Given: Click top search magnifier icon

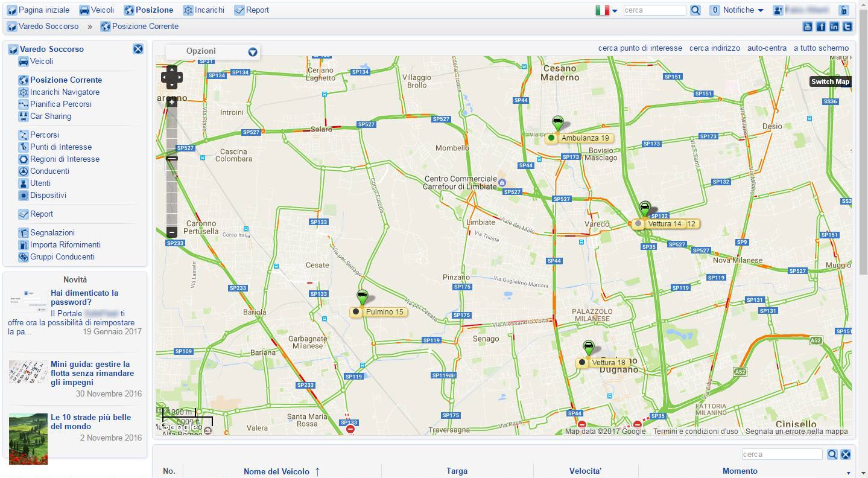Looking at the screenshot, I should click(695, 10).
